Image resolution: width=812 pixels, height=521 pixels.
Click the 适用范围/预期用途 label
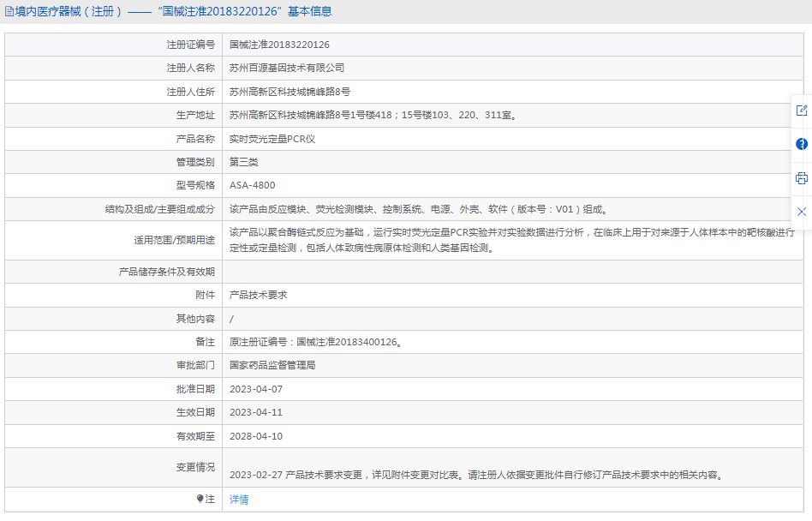[x=175, y=240]
